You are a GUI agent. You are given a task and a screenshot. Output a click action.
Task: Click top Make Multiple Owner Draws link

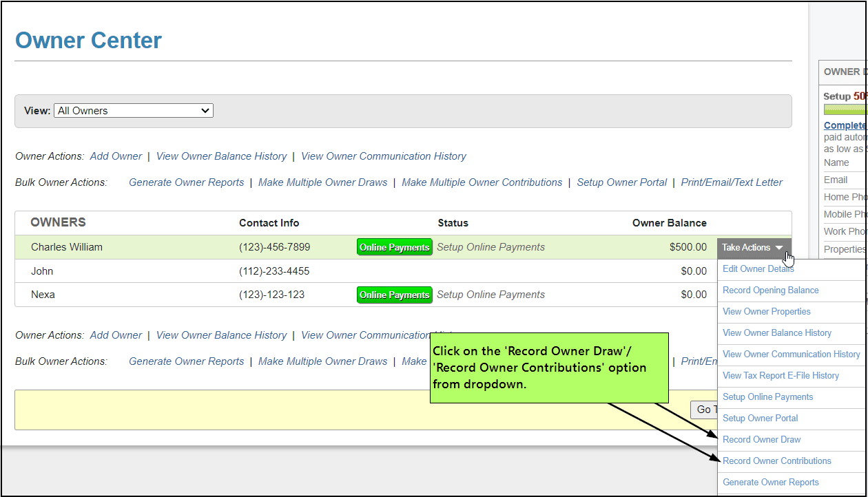(322, 182)
